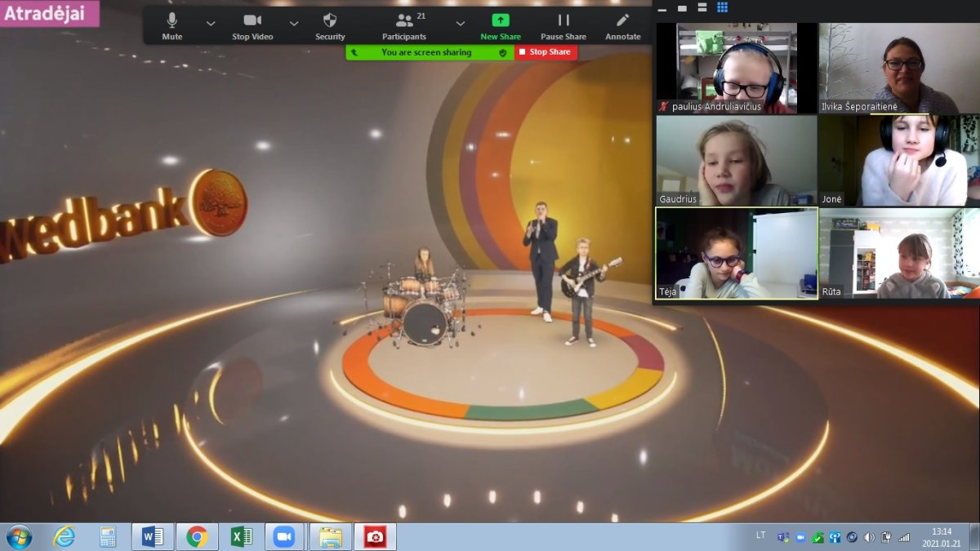
Task: Click LT language indicator in tray
Action: [760, 535]
